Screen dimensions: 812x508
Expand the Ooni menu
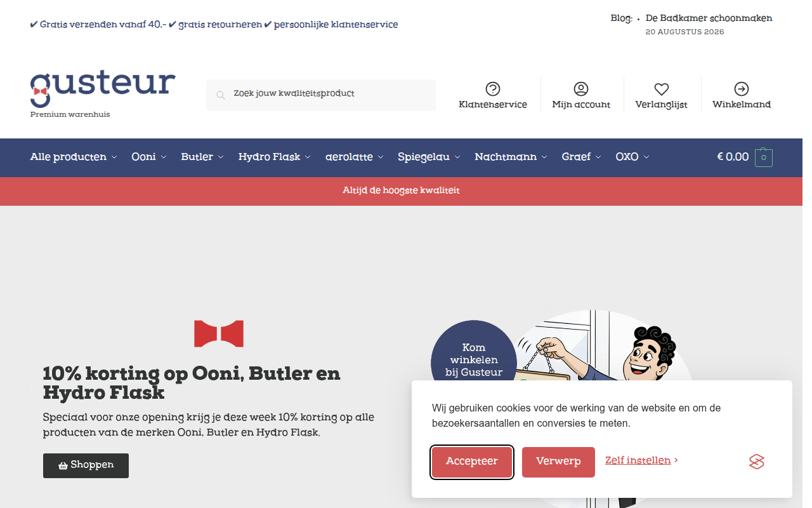[x=149, y=157]
